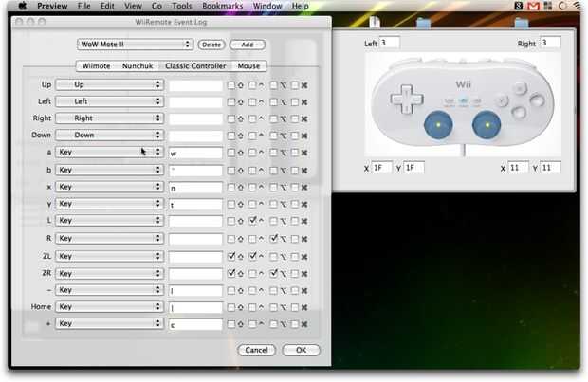The height and width of the screenshot is (382, 588).
Task: Check the Command checkbox in Home row
Action: [295, 307]
